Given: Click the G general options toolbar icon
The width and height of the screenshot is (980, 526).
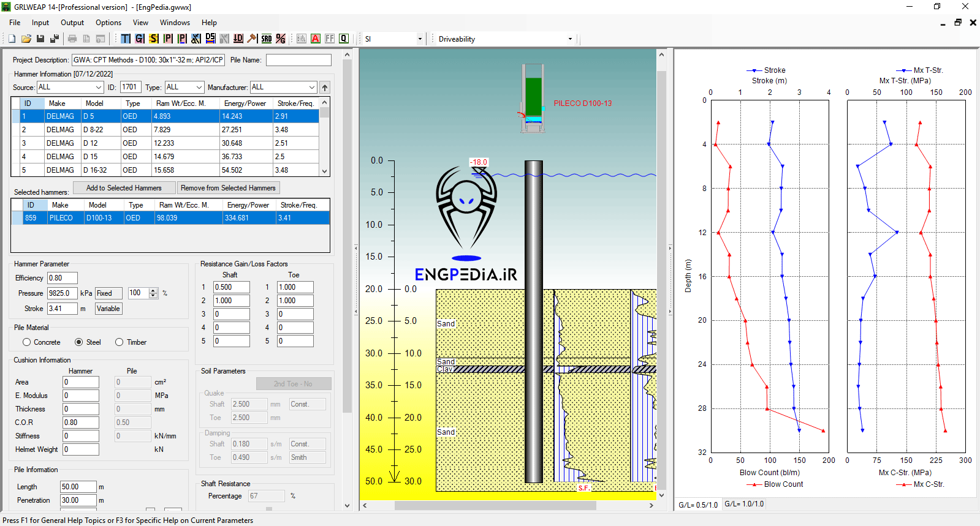Looking at the screenshot, I should [140, 39].
